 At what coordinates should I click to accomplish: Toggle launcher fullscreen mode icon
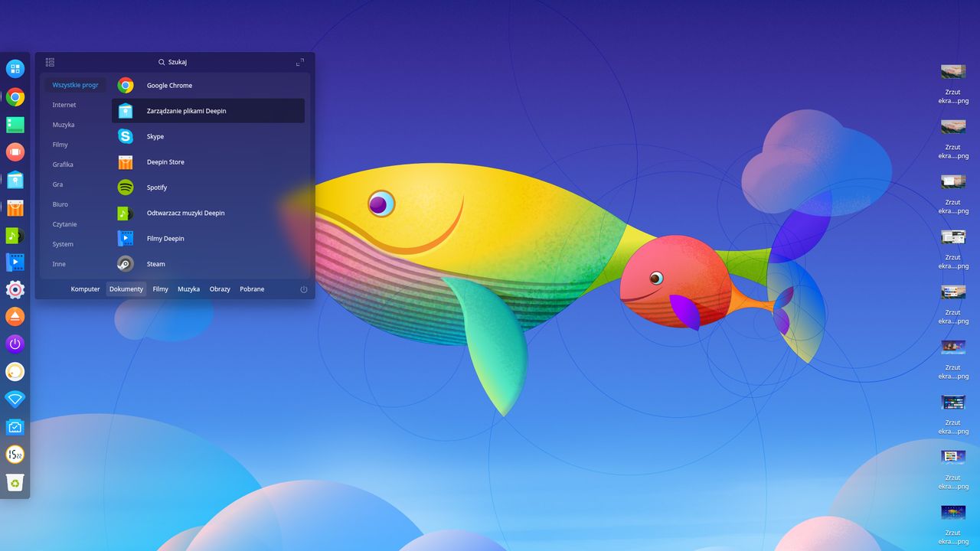coord(300,62)
